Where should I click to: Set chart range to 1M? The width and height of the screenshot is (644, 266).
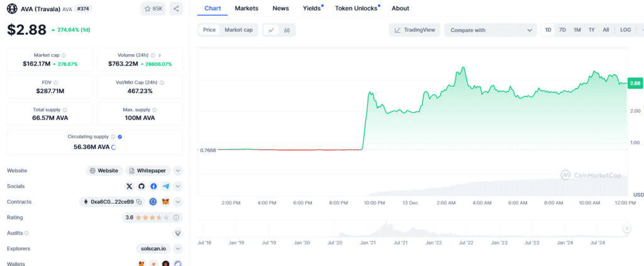click(577, 30)
